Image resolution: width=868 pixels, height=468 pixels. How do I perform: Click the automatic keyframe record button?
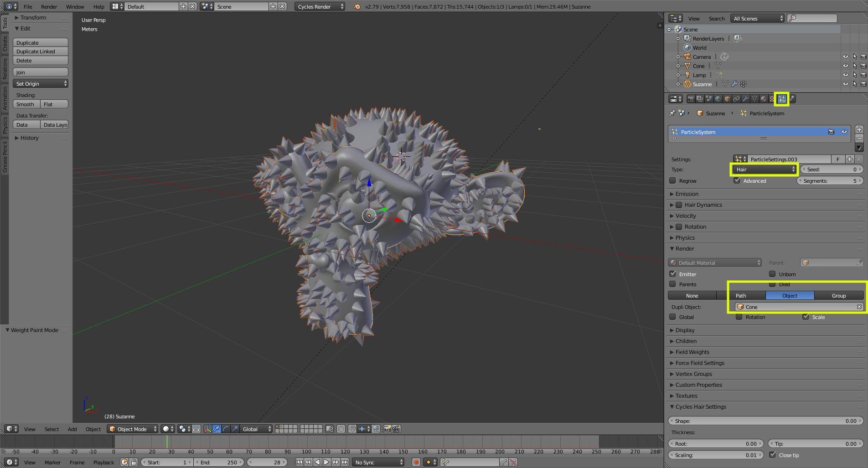416,462
